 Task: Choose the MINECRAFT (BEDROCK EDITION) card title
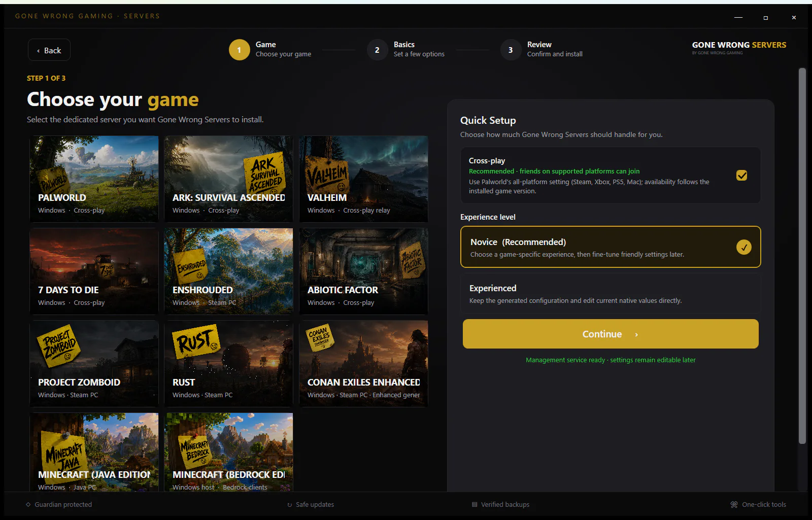(x=229, y=475)
